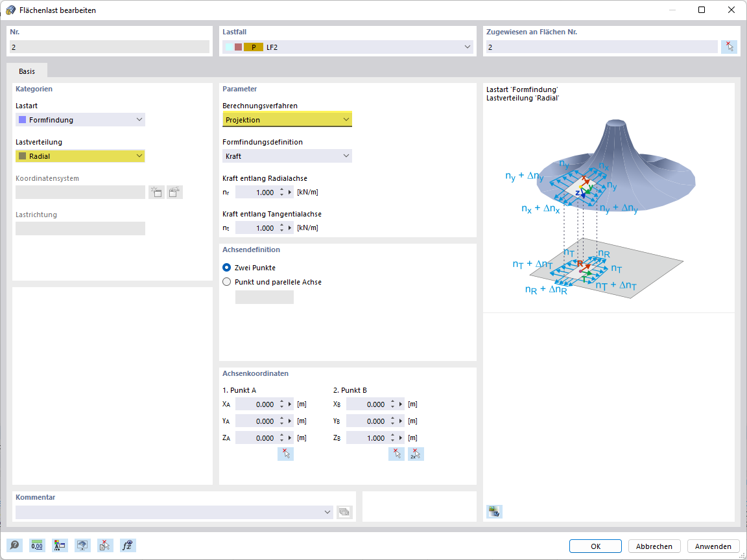
Task: Click the Abbrechen button
Action: 654,546
